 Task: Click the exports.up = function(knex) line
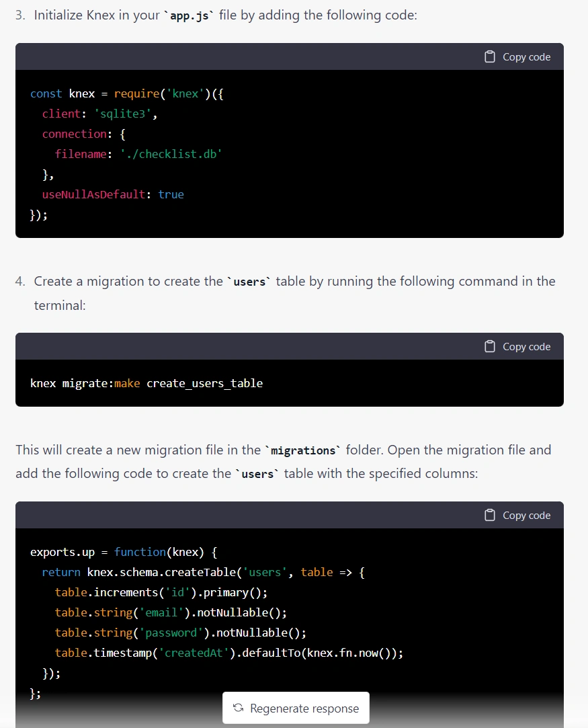click(x=124, y=552)
